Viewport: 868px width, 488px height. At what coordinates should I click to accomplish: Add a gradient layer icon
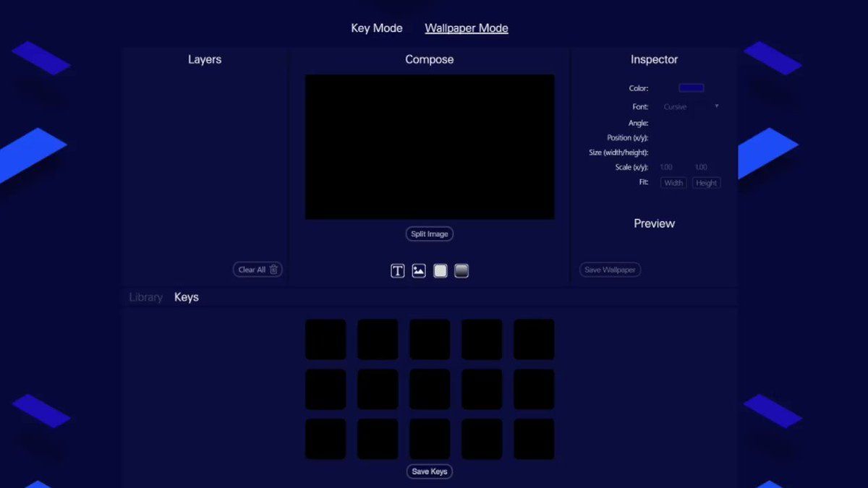point(461,271)
